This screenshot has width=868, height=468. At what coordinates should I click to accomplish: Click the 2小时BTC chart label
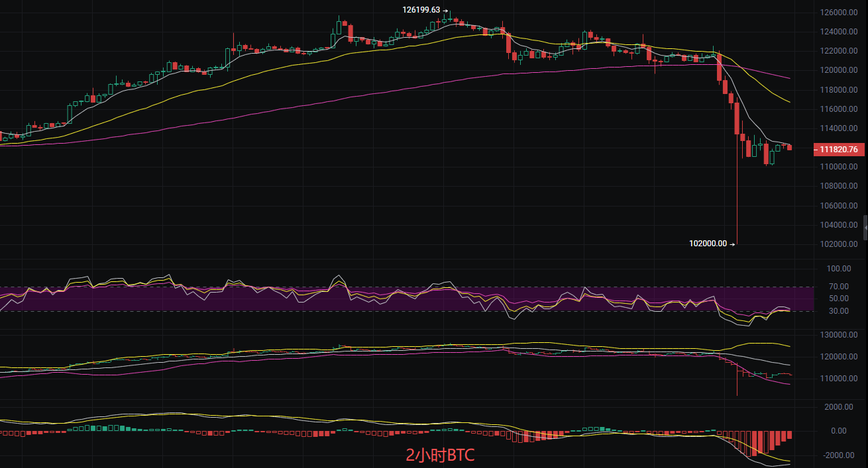[x=440, y=455]
